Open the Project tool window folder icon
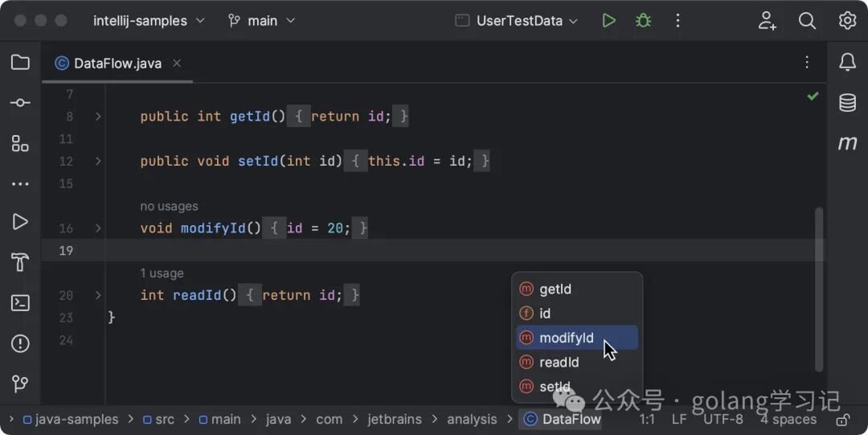Image resolution: width=868 pixels, height=435 pixels. click(20, 62)
